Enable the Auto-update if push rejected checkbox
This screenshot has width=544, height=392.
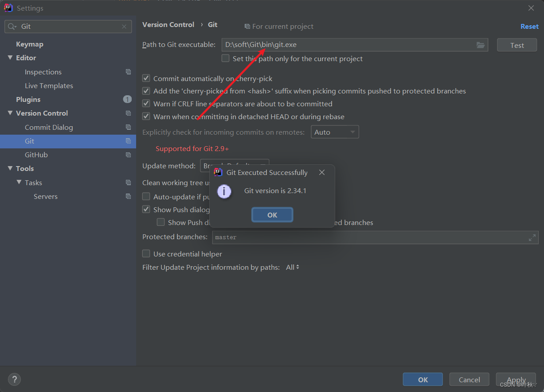(146, 196)
